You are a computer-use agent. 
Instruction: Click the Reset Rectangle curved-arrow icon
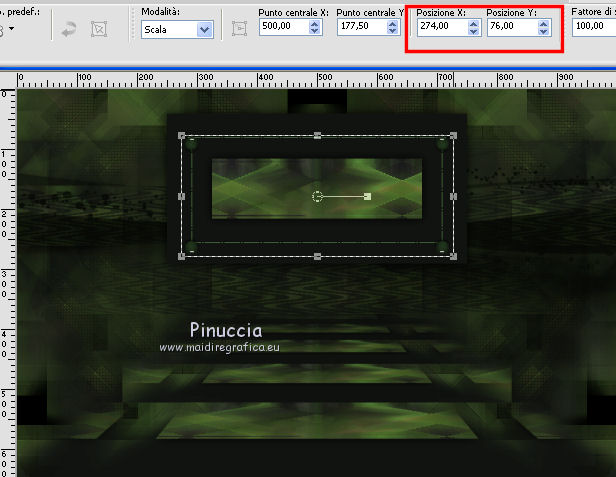tap(69, 29)
